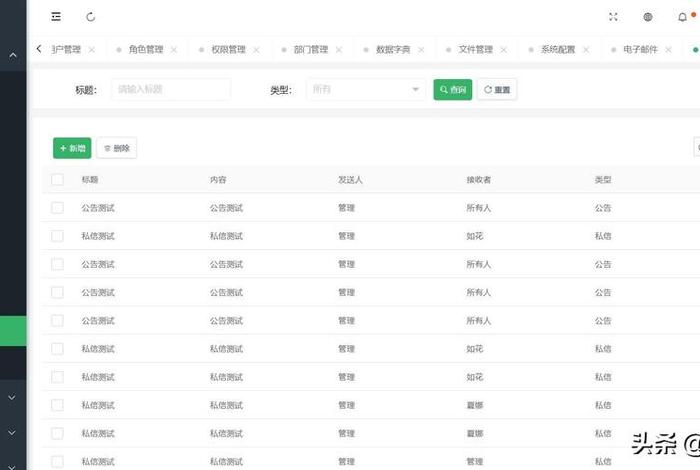Open notifications bell icon
700x470 pixels.
[682, 17]
